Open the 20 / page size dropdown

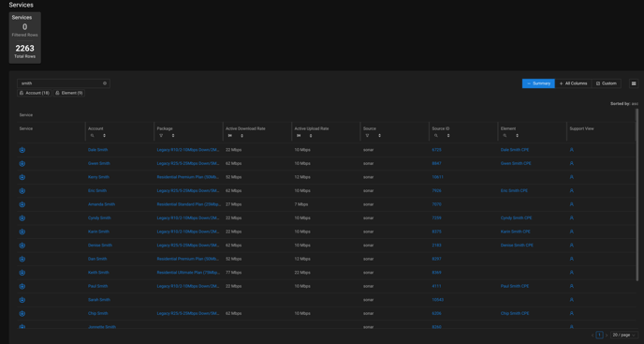click(624, 335)
